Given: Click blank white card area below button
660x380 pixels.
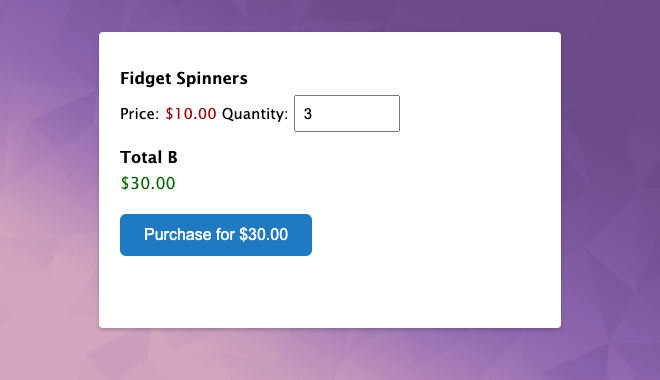Looking at the screenshot, I should (x=330, y=292).
